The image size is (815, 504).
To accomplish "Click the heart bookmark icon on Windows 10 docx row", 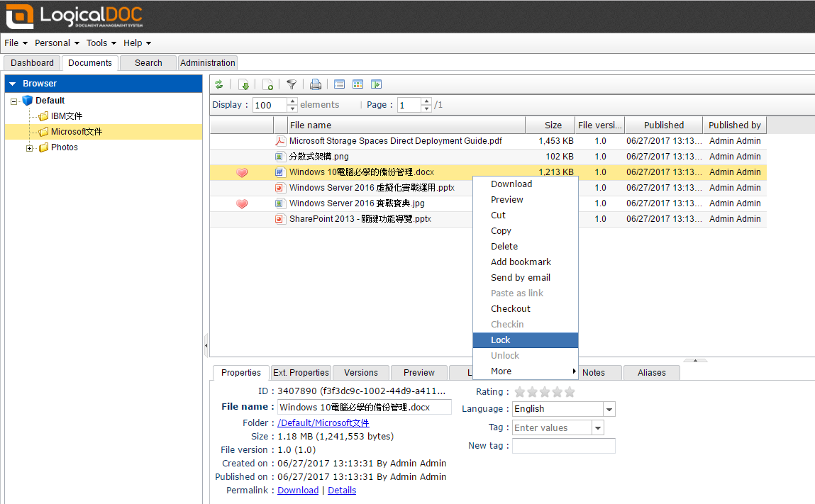I will click(242, 172).
